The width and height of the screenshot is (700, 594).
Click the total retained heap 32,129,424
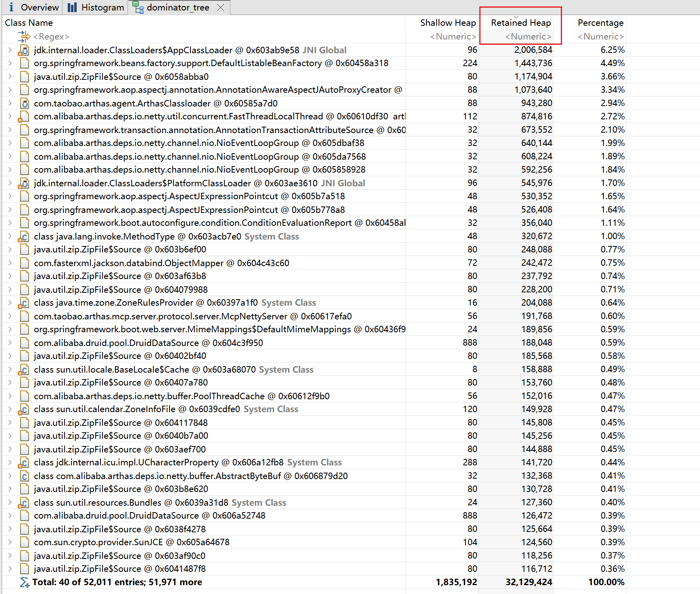click(x=529, y=582)
